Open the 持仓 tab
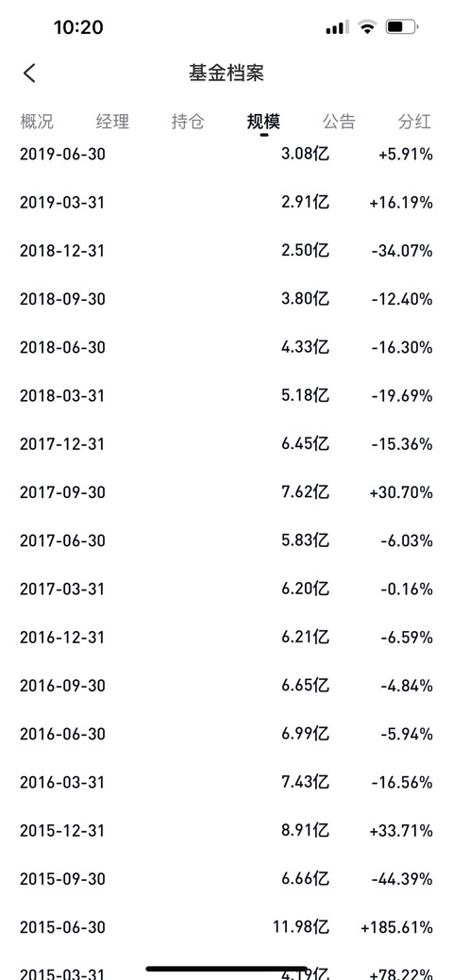Viewport: 453px width, 980px height. 188,121
